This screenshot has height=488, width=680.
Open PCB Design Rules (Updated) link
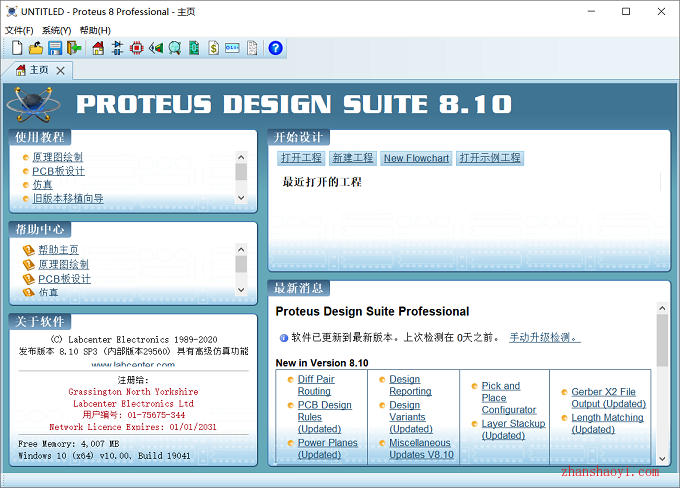point(324,417)
